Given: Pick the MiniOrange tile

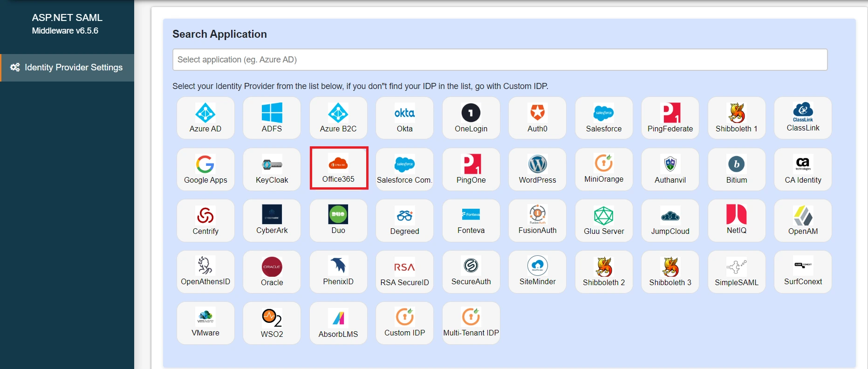Looking at the screenshot, I should point(604,169).
